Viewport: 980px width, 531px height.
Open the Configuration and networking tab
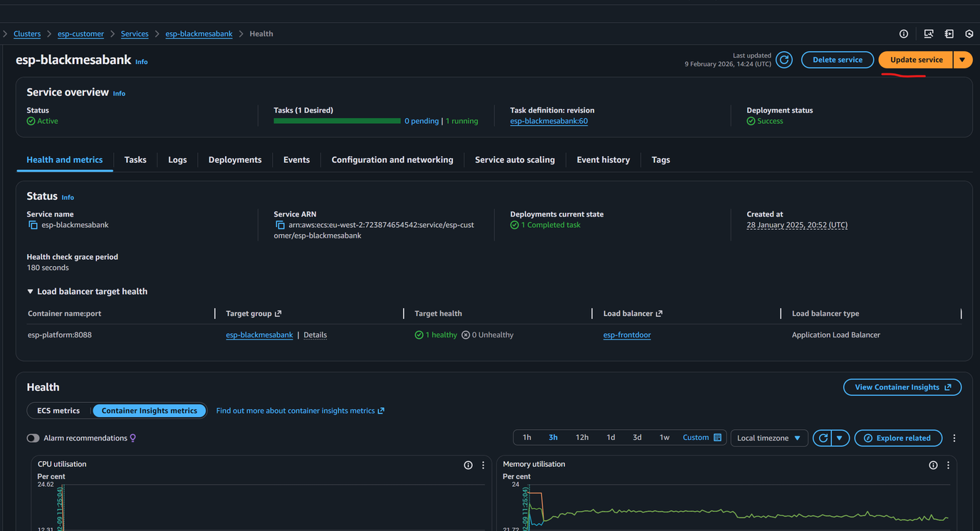(392, 159)
